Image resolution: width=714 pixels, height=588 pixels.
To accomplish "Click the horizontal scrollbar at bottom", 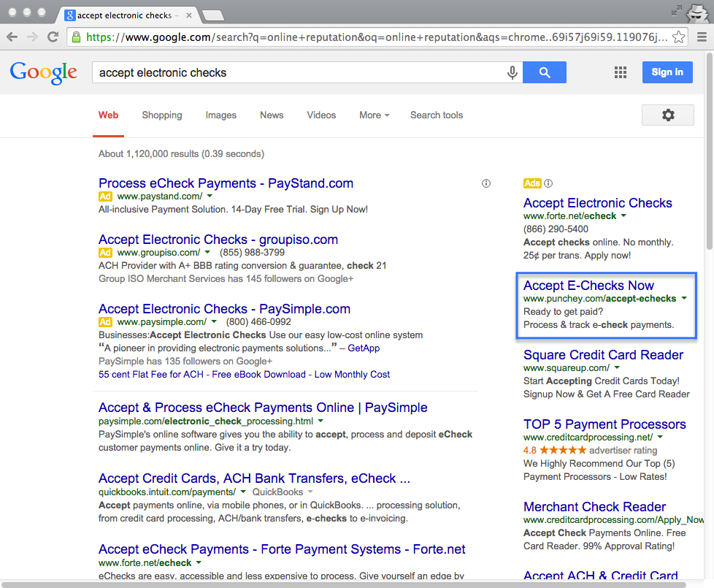I will point(344,584).
